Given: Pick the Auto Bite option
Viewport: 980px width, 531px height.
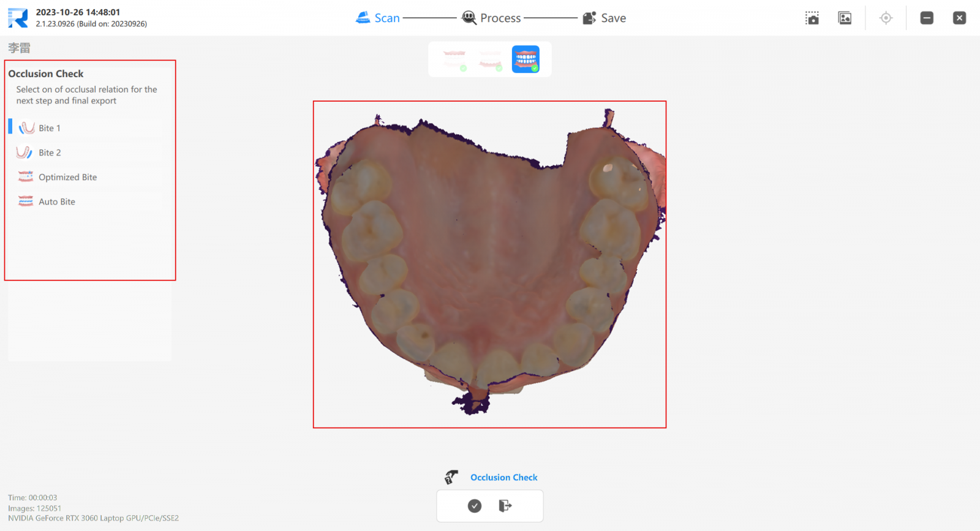Looking at the screenshot, I should tap(89, 201).
